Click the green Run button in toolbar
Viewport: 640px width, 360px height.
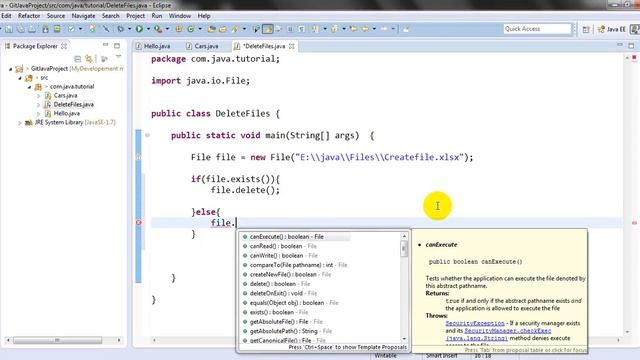click(x=139, y=29)
